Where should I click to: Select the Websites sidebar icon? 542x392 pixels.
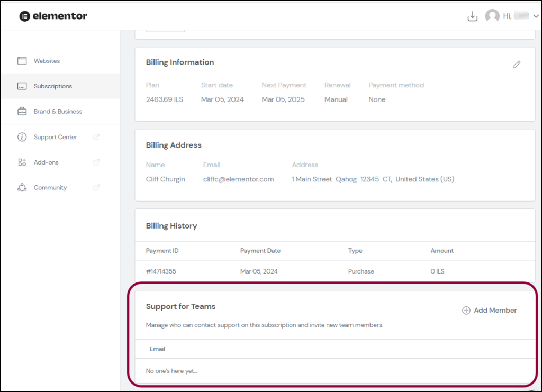[x=22, y=61]
